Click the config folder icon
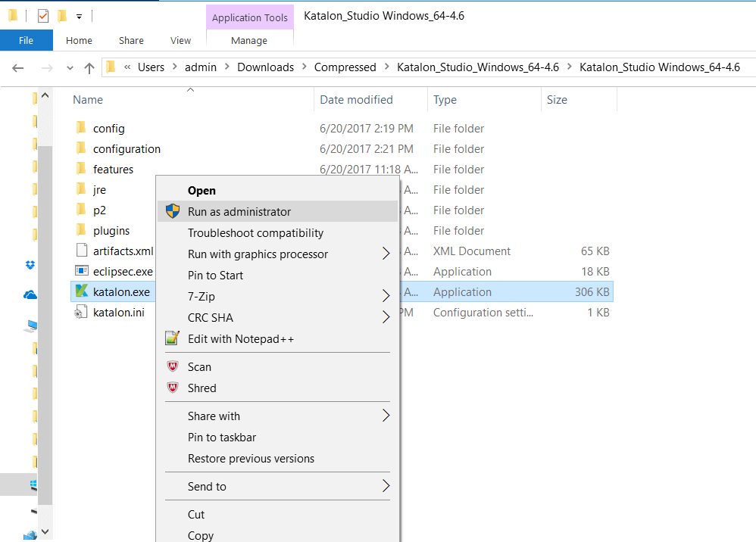 pos(81,128)
